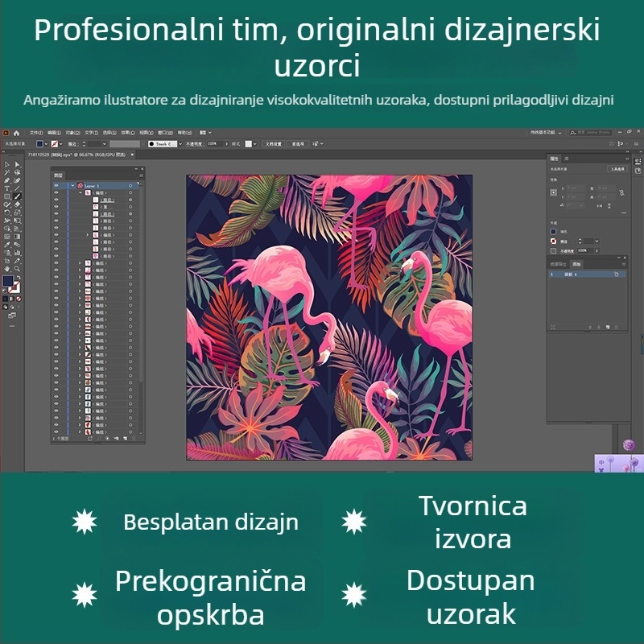This screenshot has height=644, width=644.
Task: Toggle eye on the compound path row
Action: point(56,207)
